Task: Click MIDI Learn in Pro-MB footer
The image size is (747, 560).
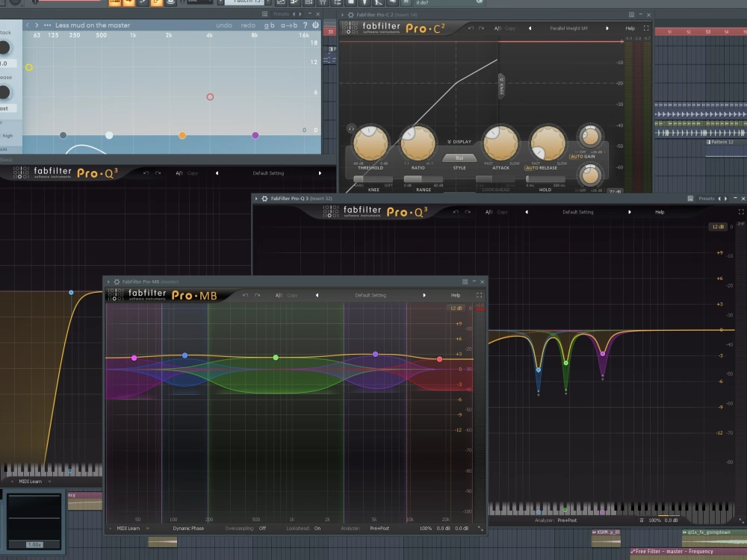Action: click(x=128, y=528)
